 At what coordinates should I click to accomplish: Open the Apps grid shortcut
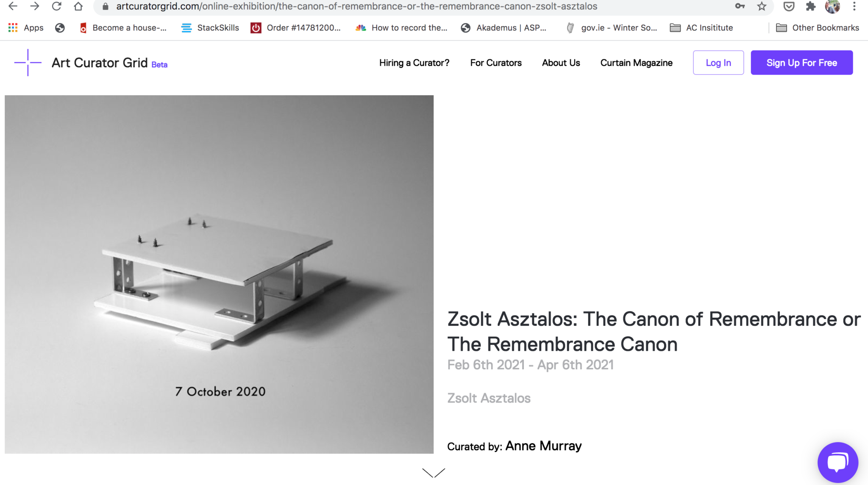point(26,28)
